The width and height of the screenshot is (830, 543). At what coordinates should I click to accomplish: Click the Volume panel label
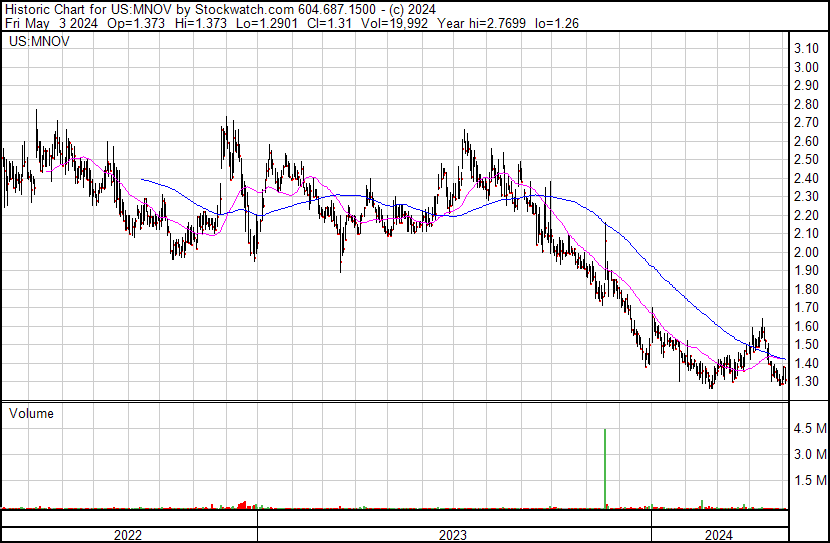(x=31, y=413)
